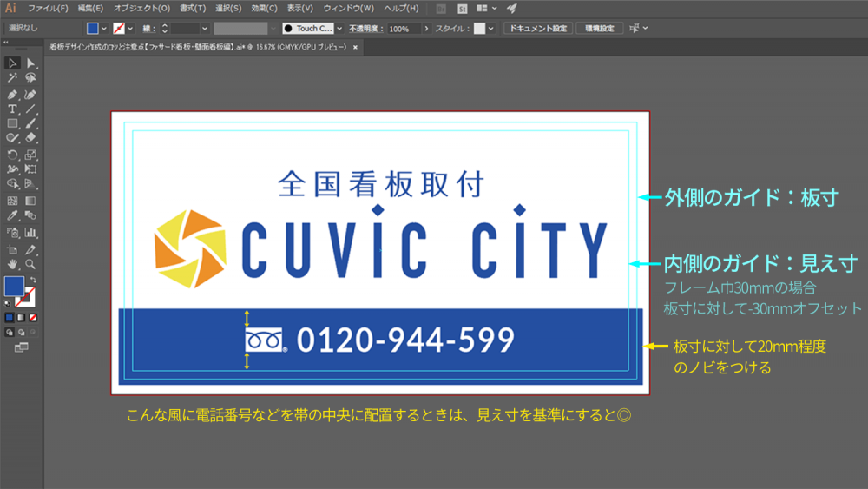This screenshot has height=489, width=868.
Task: Select the Slice tool
Action: (x=30, y=250)
